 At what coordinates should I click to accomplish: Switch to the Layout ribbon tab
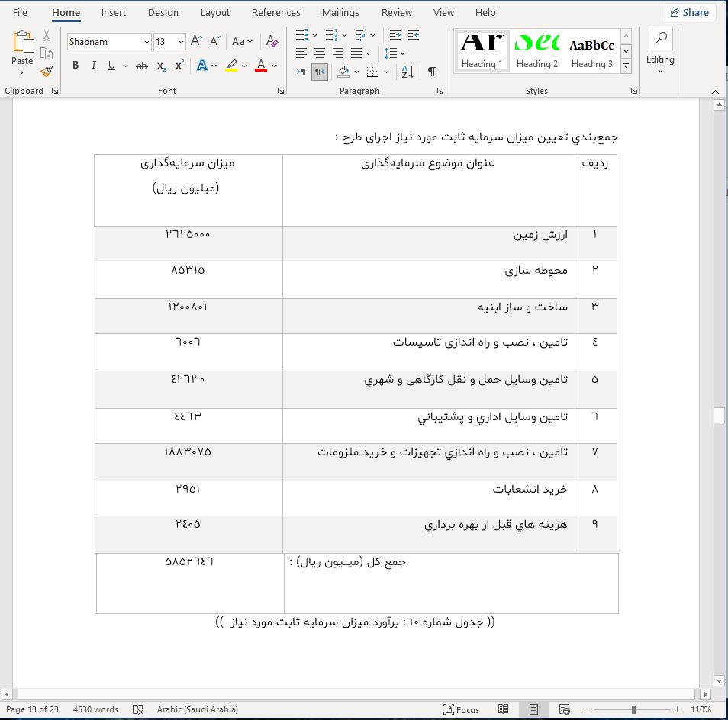click(x=214, y=12)
